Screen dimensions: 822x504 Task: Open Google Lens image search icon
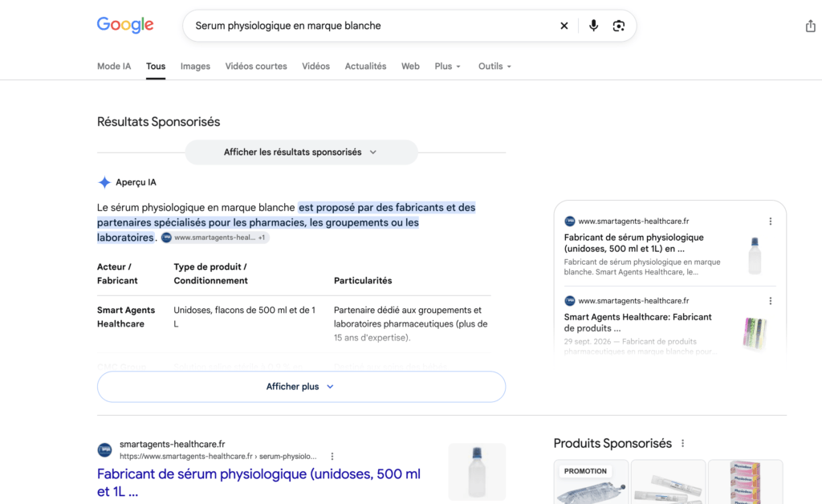click(619, 26)
